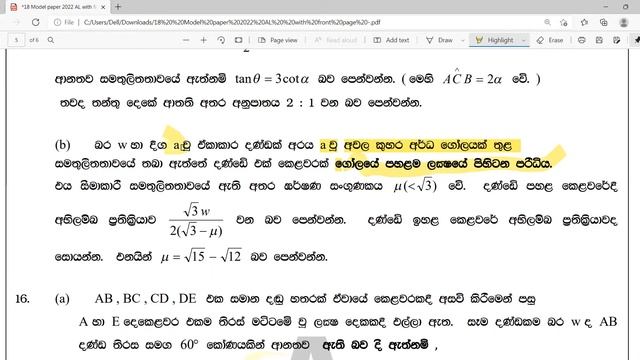Click the '60°' angle value

[x=189, y=345]
